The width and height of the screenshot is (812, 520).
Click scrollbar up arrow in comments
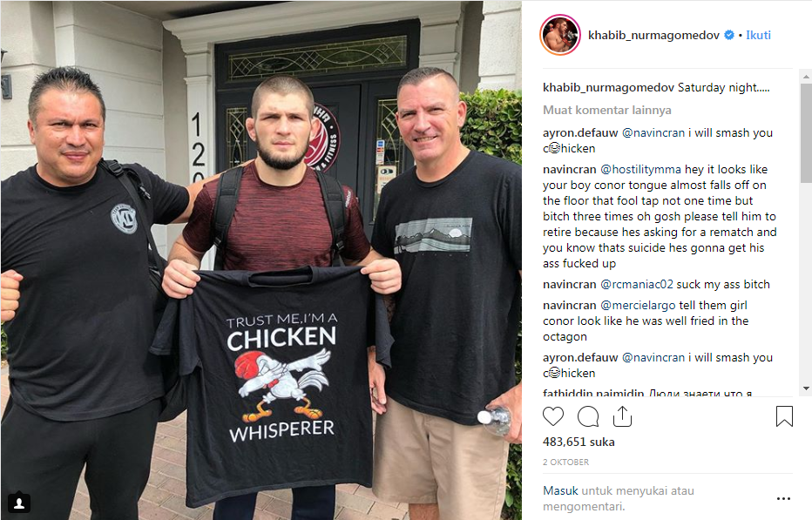click(806, 77)
